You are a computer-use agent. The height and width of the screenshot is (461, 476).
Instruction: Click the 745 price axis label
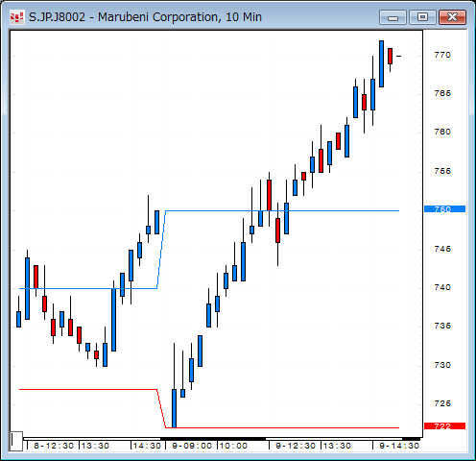[x=442, y=249]
